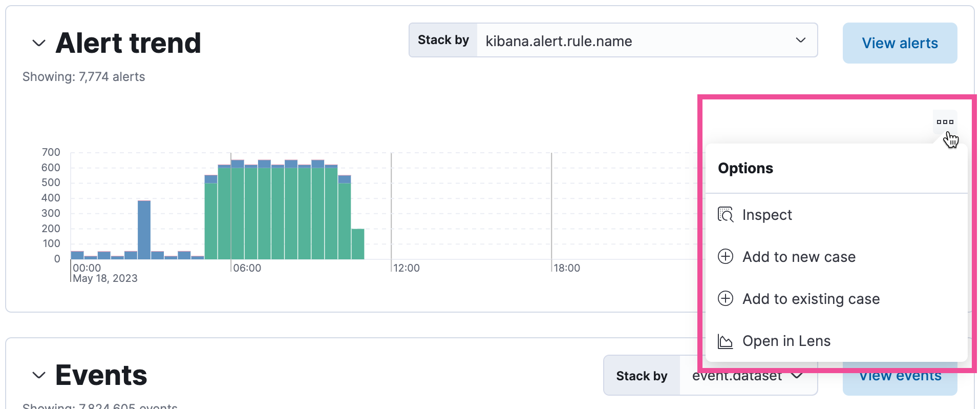Click the last short green bar at 200
Image resolution: width=980 pixels, height=409 pixels.
coord(357,244)
